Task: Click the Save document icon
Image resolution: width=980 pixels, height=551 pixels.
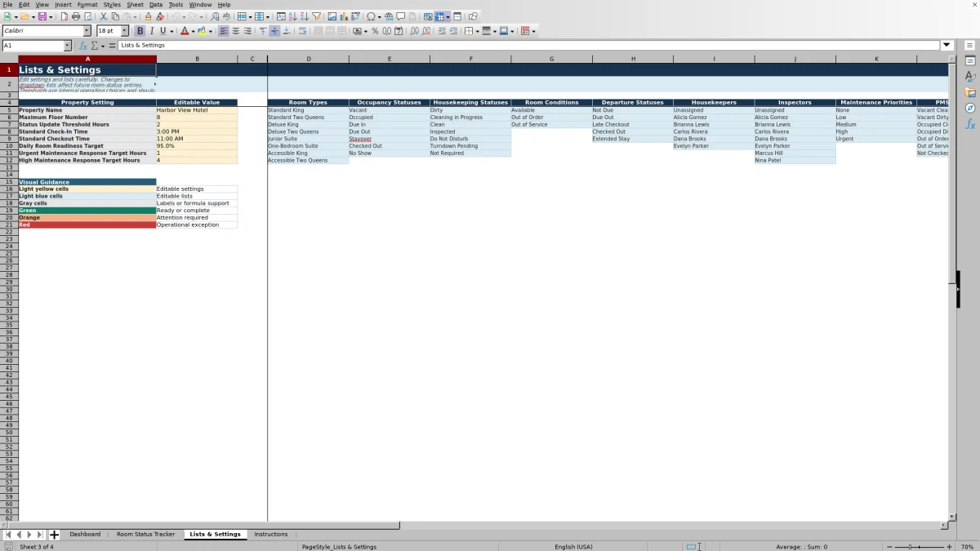Action: pyautogui.click(x=42, y=16)
